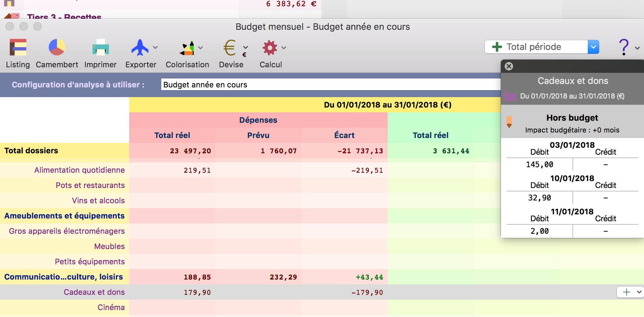Screen dimensions: 644x317
Task: Click the orange Hors budget pin icon
Action: click(x=509, y=122)
